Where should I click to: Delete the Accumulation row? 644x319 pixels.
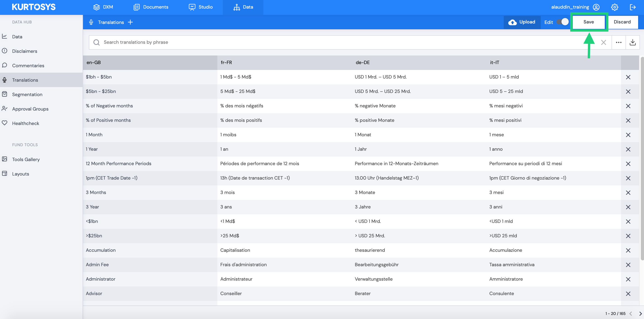pyautogui.click(x=628, y=250)
